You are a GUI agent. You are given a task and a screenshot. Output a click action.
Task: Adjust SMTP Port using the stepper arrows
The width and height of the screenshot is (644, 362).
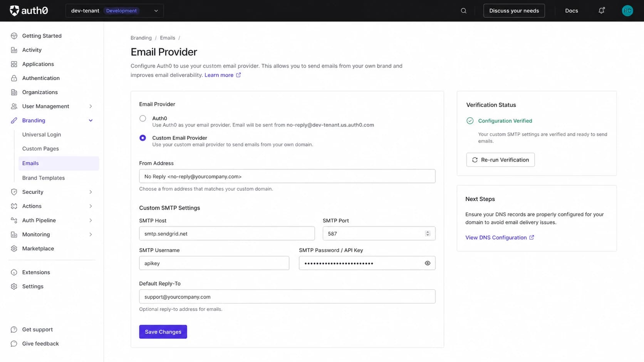pyautogui.click(x=428, y=234)
